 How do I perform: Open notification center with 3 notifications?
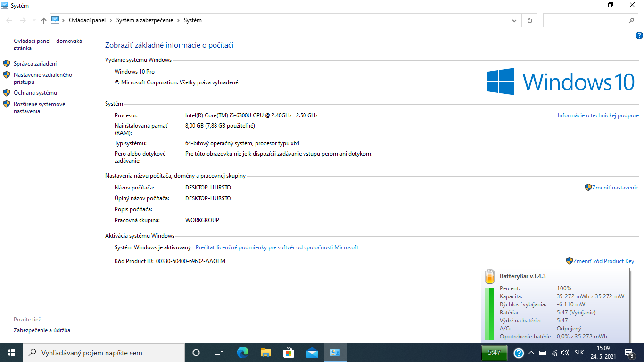pyautogui.click(x=629, y=353)
